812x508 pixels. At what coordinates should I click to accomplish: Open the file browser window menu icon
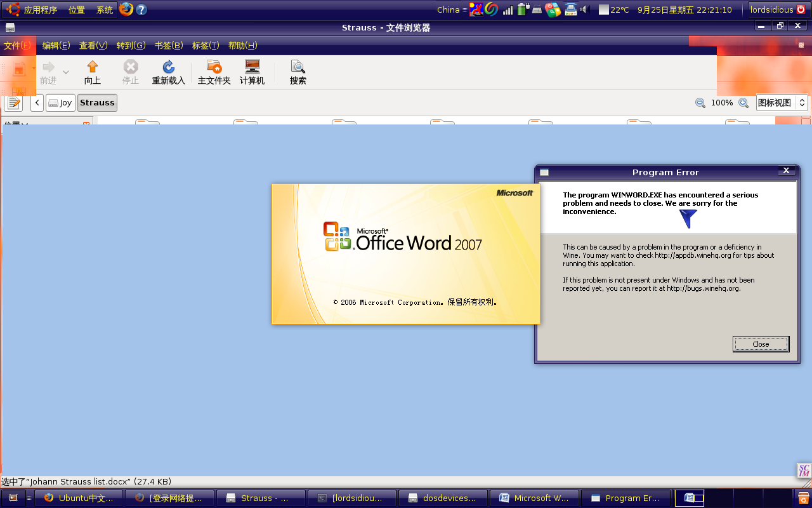coord(10,28)
